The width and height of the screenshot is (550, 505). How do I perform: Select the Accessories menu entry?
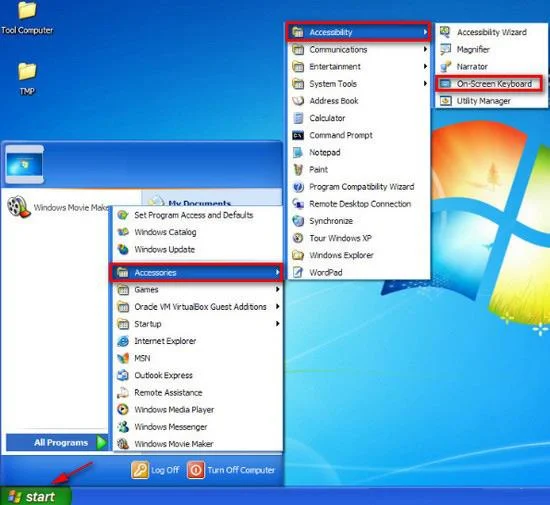point(196,272)
